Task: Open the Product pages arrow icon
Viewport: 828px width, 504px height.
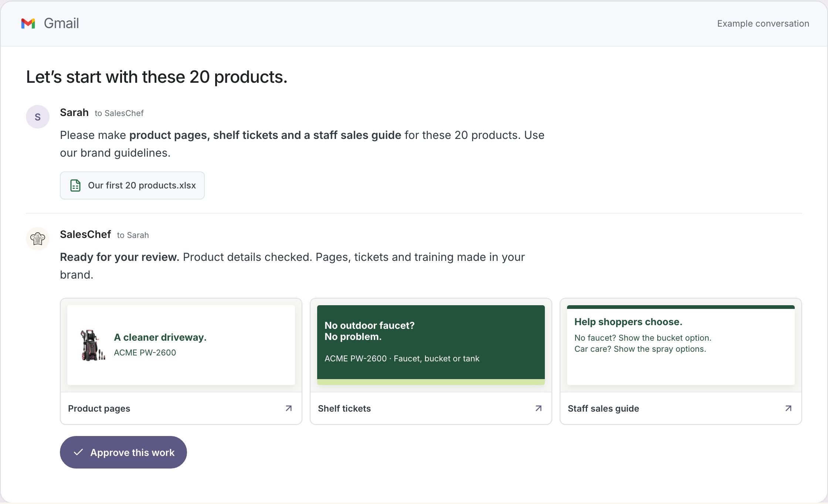Action: coord(289,408)
